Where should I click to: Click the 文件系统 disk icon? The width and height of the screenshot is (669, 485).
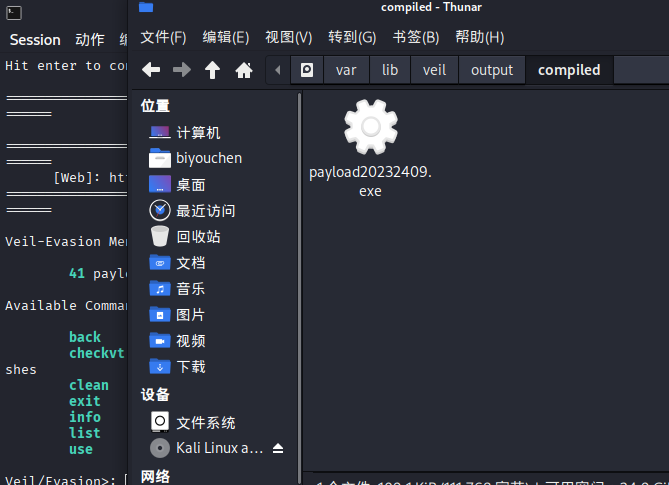(x=160, y=421)
